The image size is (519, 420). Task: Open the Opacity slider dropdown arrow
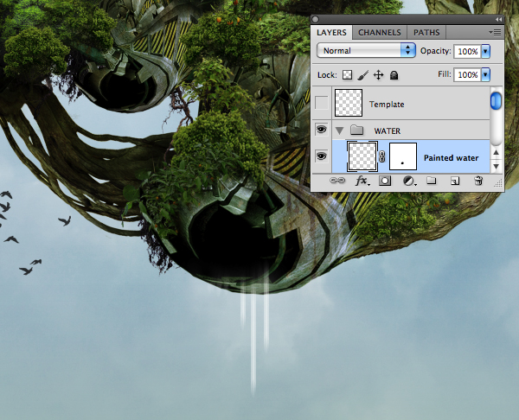485,51
